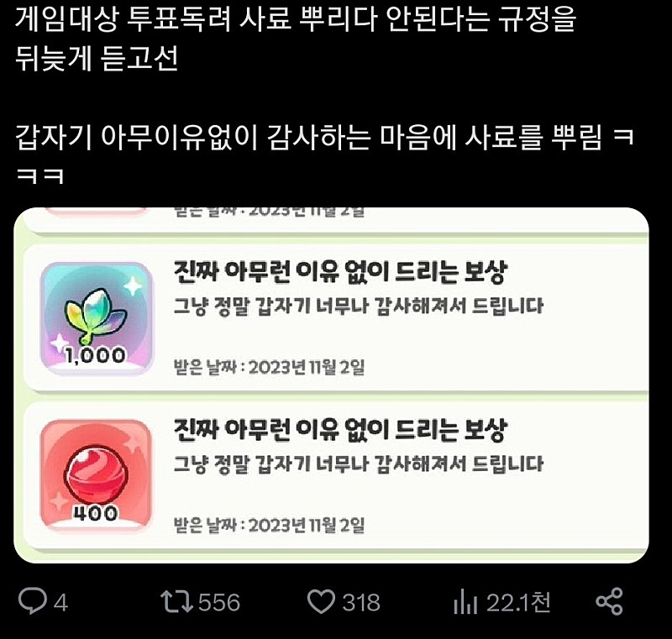
Task: Click the like count 318
Action: pos(361,603)
